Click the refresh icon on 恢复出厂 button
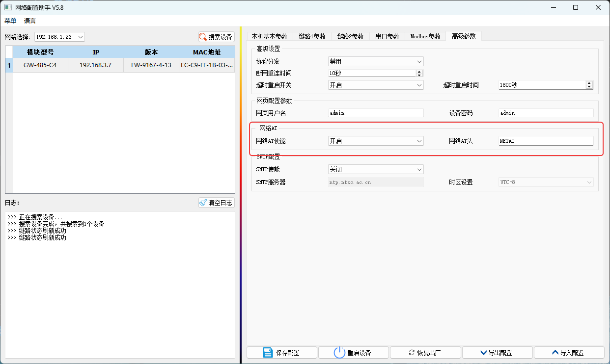Screen dimensions: 610x364 tap(412, 352)
